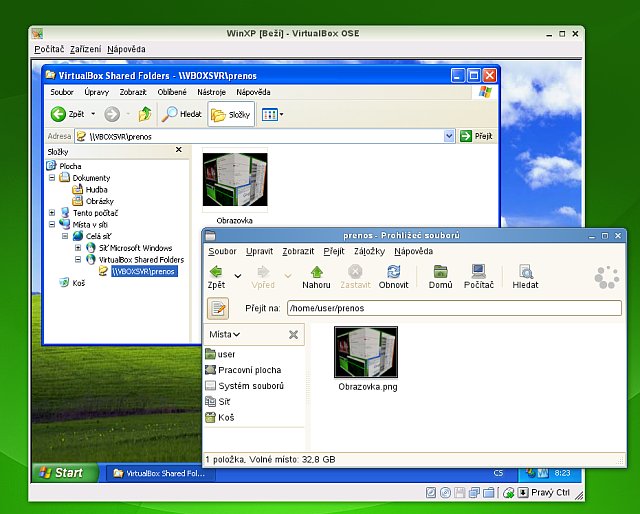640x514 pixels.
Task: Collapse the Dokumenty tree node
Action: tap(52, 178)
